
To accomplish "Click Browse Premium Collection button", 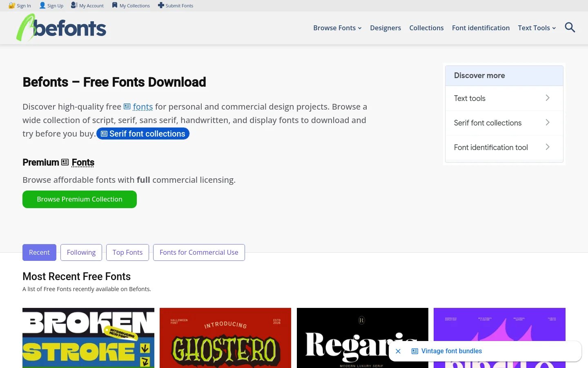I will (x=80, y=199).
